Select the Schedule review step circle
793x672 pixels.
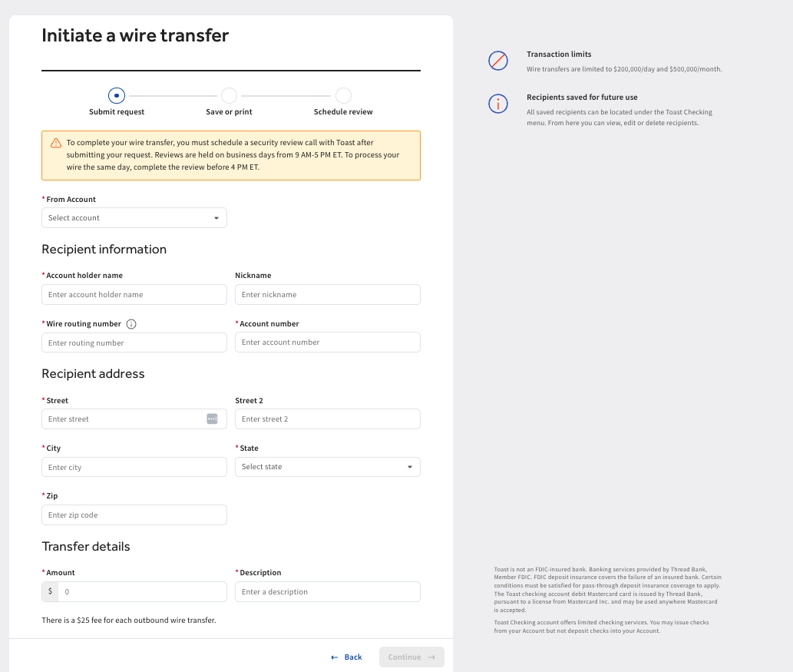tap(343, 95)
